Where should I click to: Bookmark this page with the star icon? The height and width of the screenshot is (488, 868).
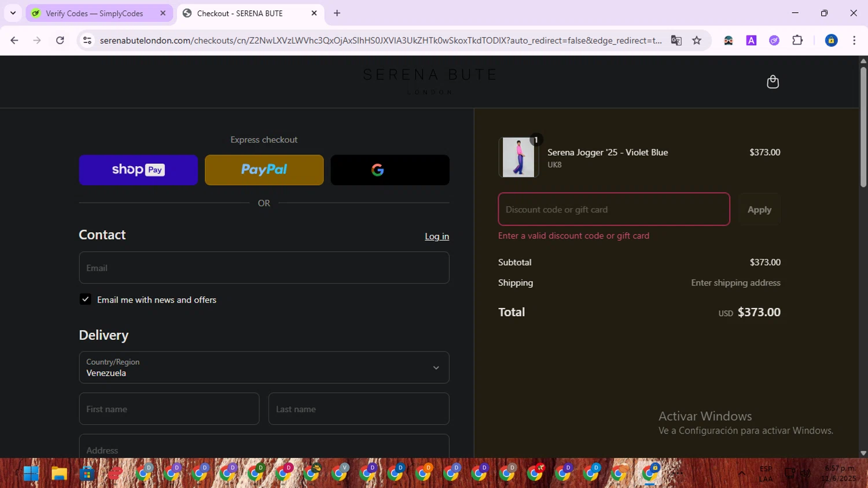pyautogui.click(x=697, y=41)
